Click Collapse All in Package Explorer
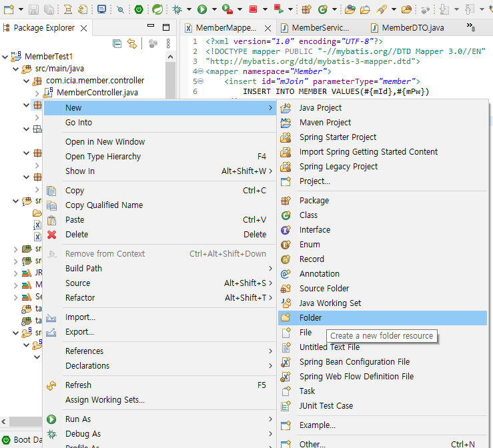The width and height of the screenshot is (493, 448). 117,44
